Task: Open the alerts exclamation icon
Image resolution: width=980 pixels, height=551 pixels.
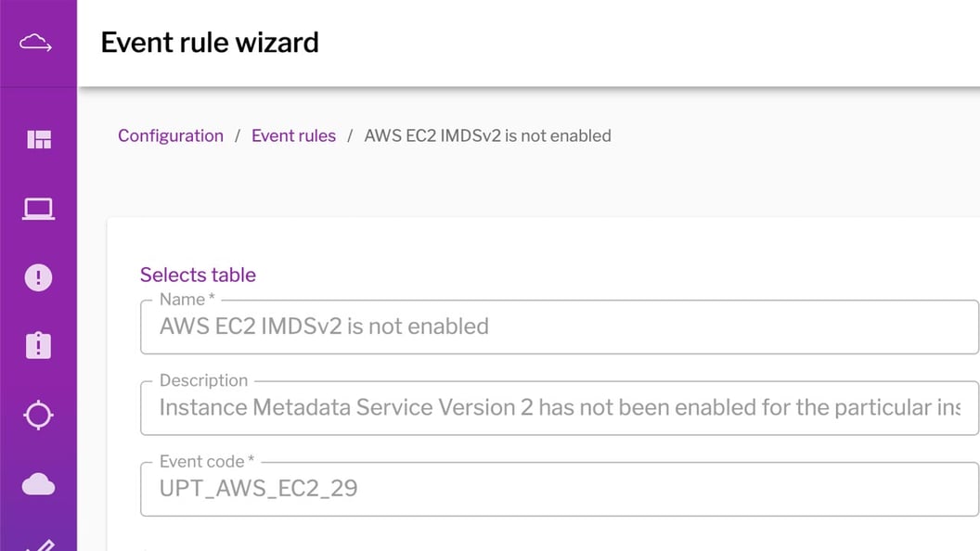Action: [38, 276]
